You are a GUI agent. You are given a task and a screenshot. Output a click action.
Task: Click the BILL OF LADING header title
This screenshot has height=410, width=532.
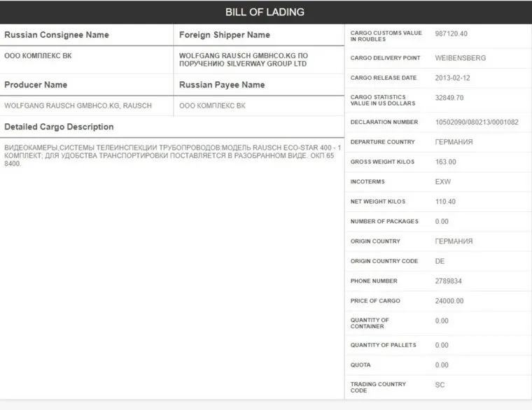[265, 13]
